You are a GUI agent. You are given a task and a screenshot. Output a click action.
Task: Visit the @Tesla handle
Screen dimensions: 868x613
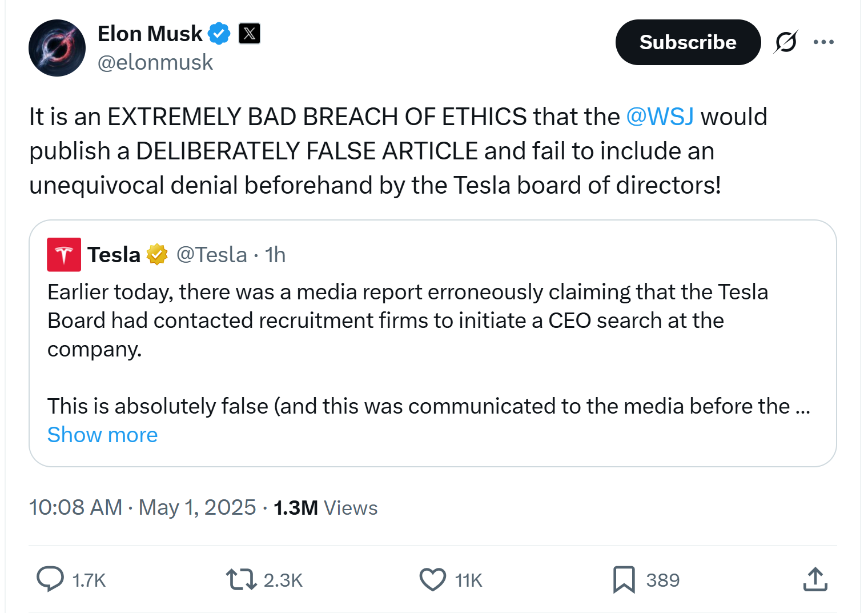coord(212,254)
